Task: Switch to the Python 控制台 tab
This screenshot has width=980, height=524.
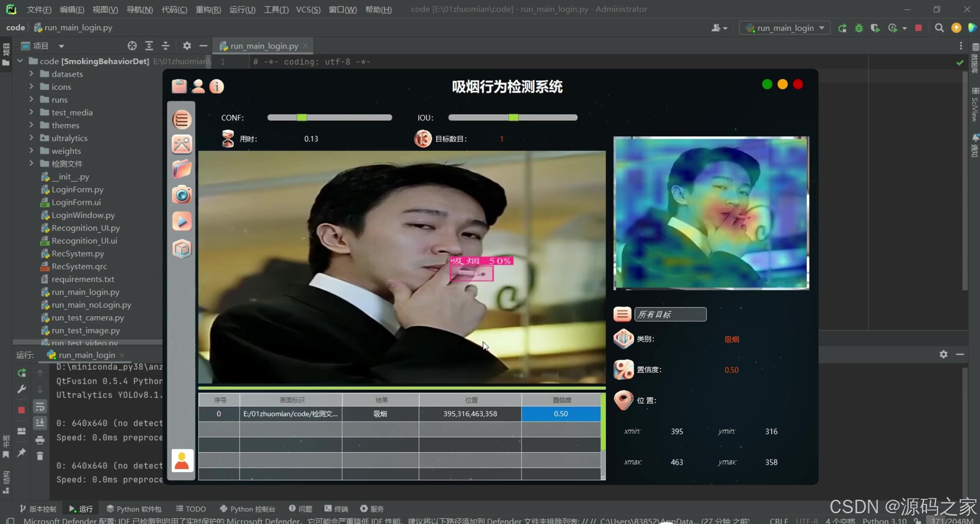Action: coord(247,508)
